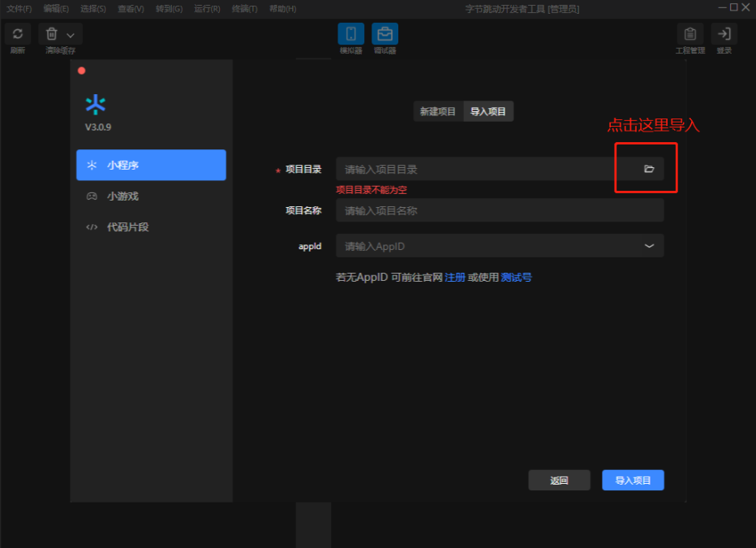Click the 返回 button
This screenshot has width=756, height=548.
559,481
